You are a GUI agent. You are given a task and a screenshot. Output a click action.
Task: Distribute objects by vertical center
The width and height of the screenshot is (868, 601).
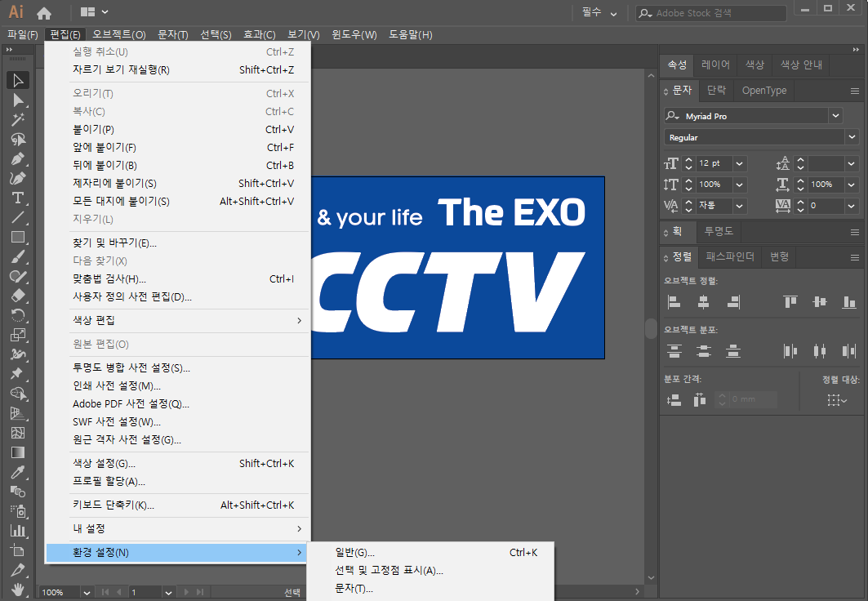[x=704, y=351]
